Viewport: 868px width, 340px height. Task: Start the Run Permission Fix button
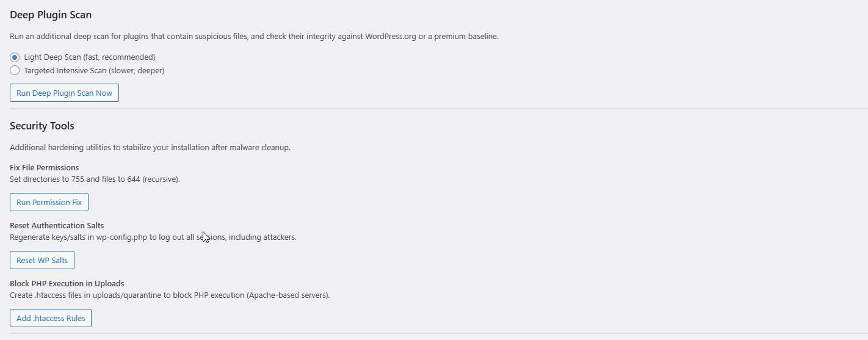(x=49, y=202)
